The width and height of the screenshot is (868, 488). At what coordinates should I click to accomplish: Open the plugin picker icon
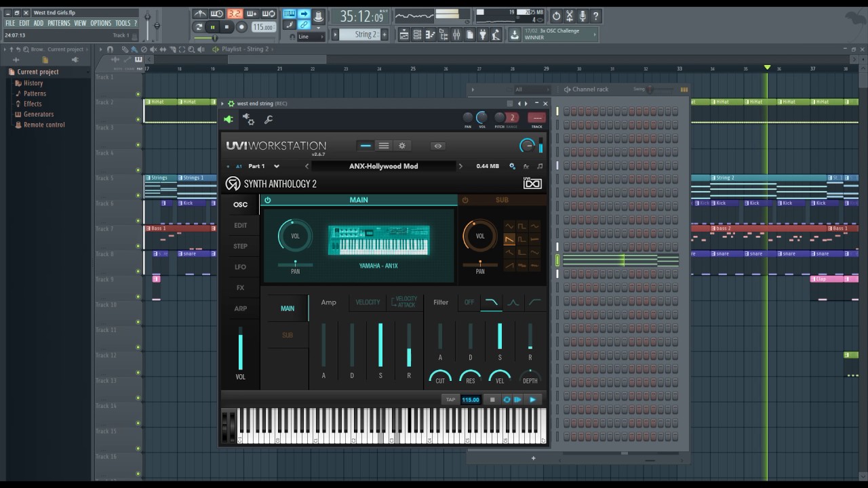[x=484, y=35]
